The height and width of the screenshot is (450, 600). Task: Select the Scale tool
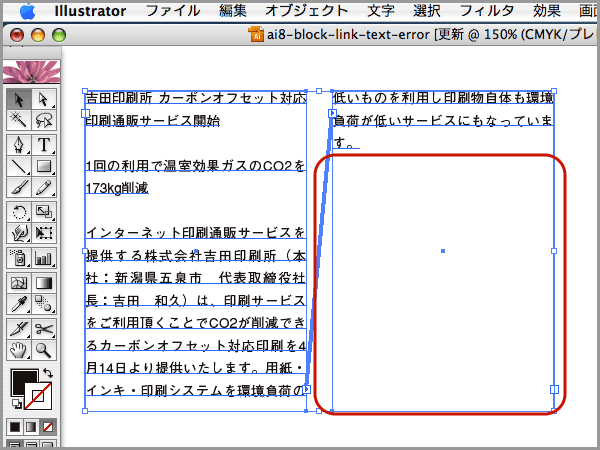click(x=44, y=212)
